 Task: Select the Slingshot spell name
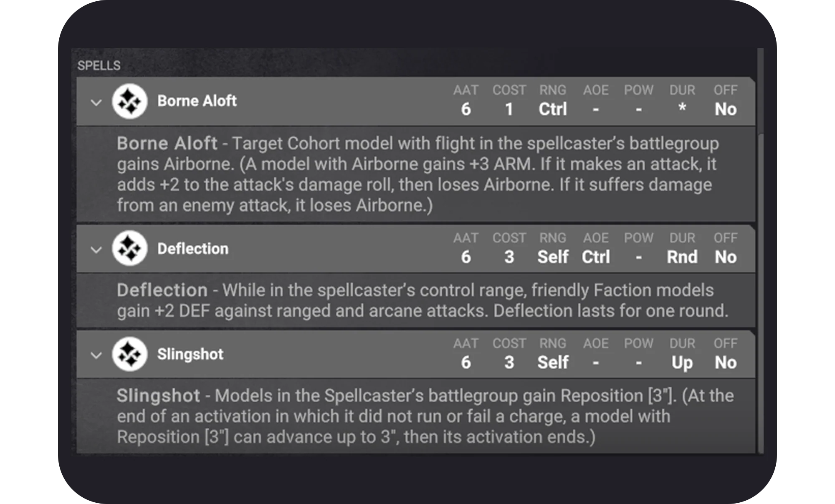click(190, 354)
